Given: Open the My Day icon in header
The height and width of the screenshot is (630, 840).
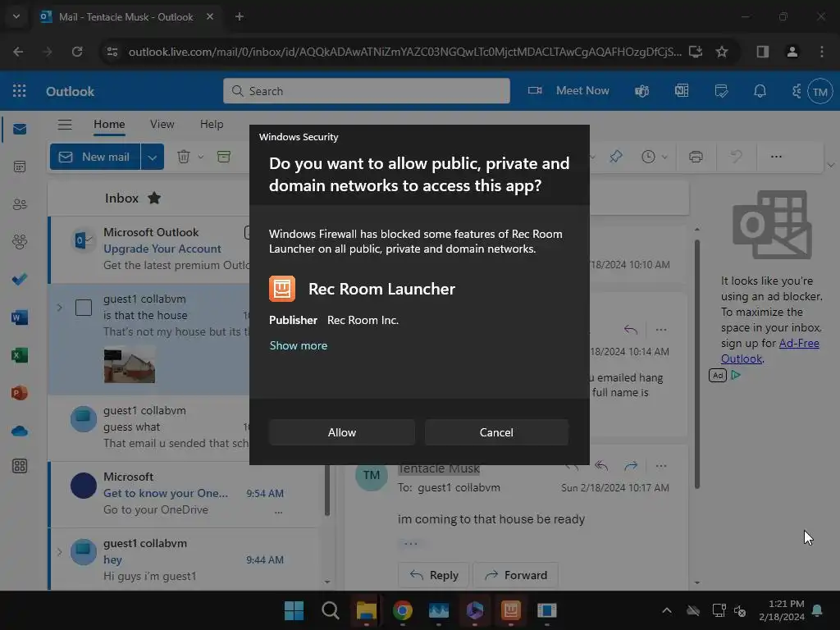Looking at the screenshot, I should click(x=722, y=91).
